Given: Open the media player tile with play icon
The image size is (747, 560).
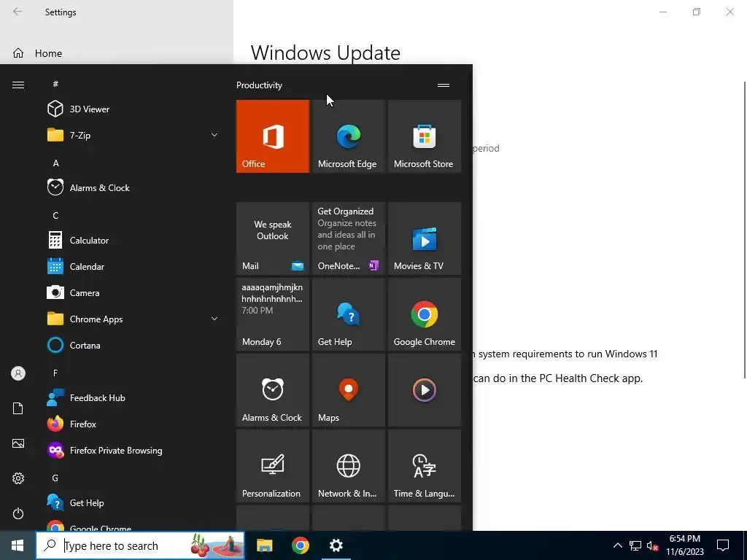Looking at the screenshot, I should point(425,390).
